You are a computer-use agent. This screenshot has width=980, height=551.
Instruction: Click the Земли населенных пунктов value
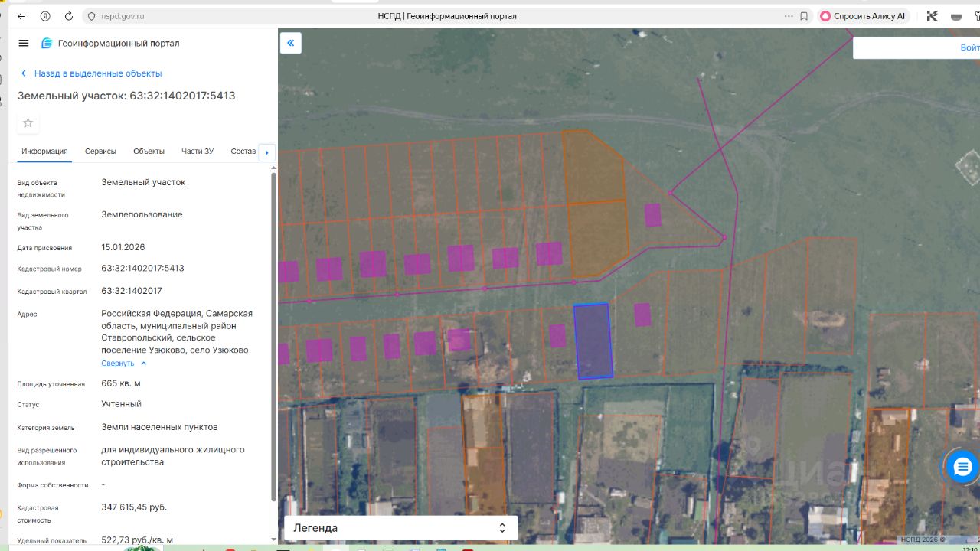coord(159,427)
